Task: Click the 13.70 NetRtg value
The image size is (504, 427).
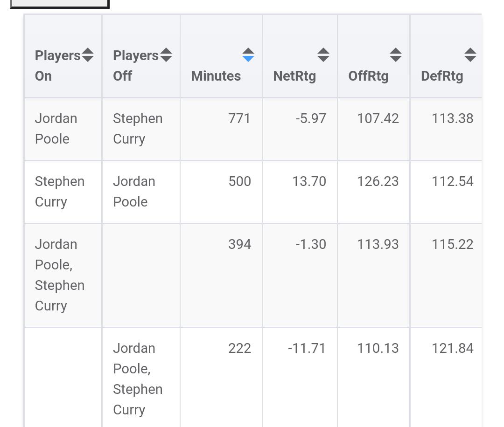Action: (309, 181)
